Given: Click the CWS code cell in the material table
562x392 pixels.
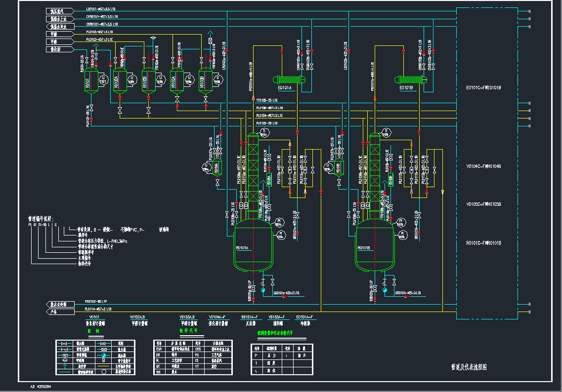Looking at the screenshot, I should [x=198, y=349].
